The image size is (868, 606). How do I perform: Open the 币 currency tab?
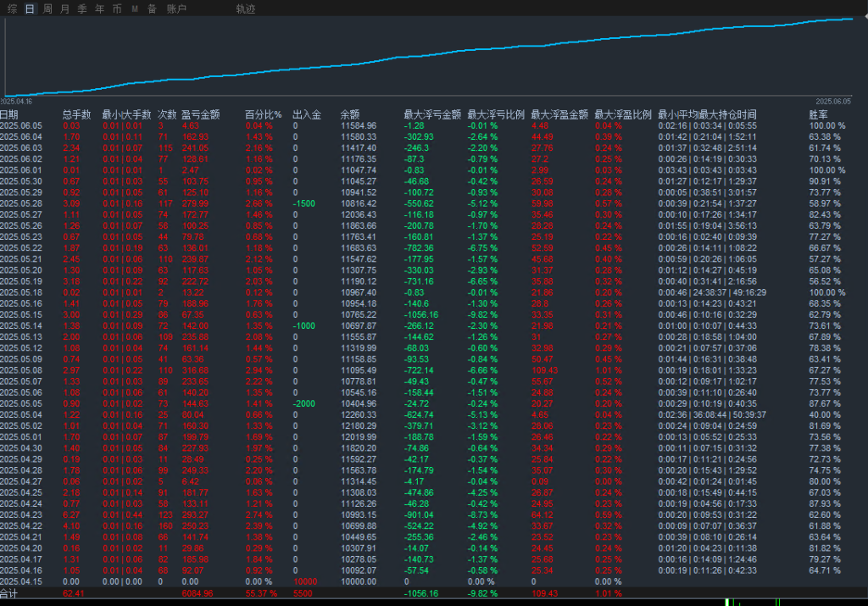coord(117,8)
